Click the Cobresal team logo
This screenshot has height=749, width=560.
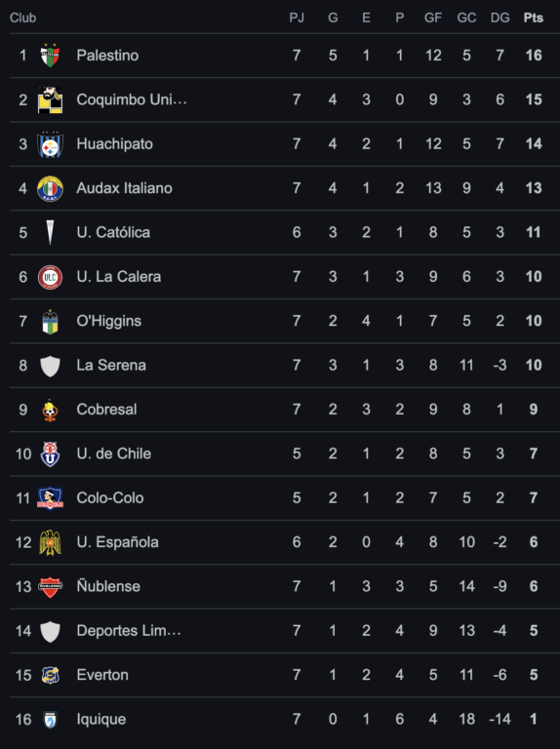tap(50, 410)
